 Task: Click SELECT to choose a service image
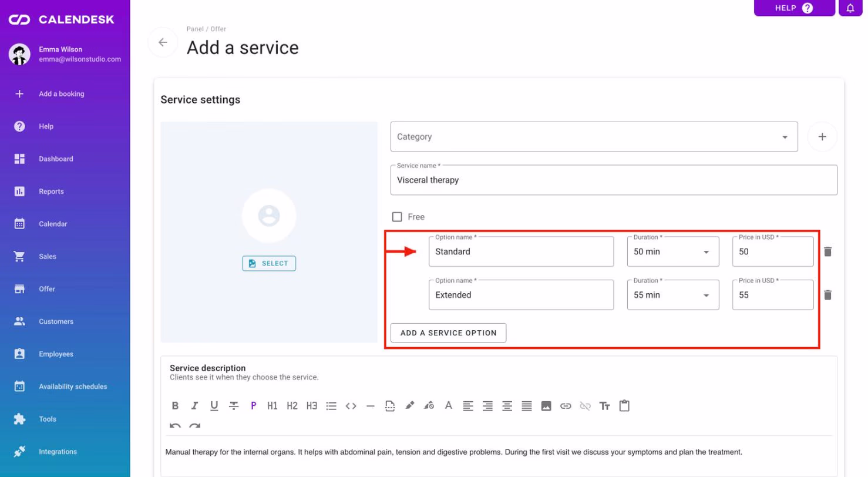tap(269, 264)
